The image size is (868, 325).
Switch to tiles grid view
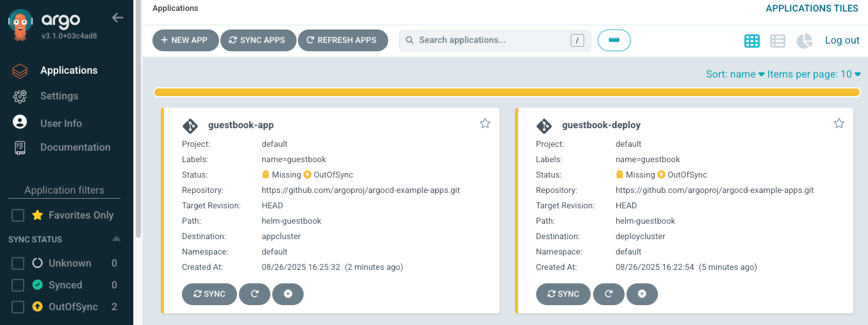[752, 41]
